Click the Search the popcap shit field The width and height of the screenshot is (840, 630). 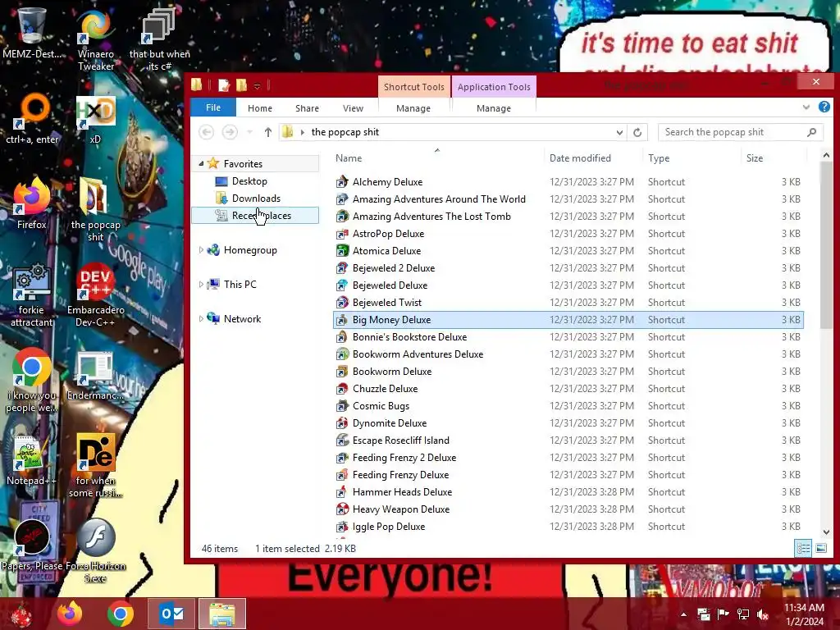coord(741,132)
